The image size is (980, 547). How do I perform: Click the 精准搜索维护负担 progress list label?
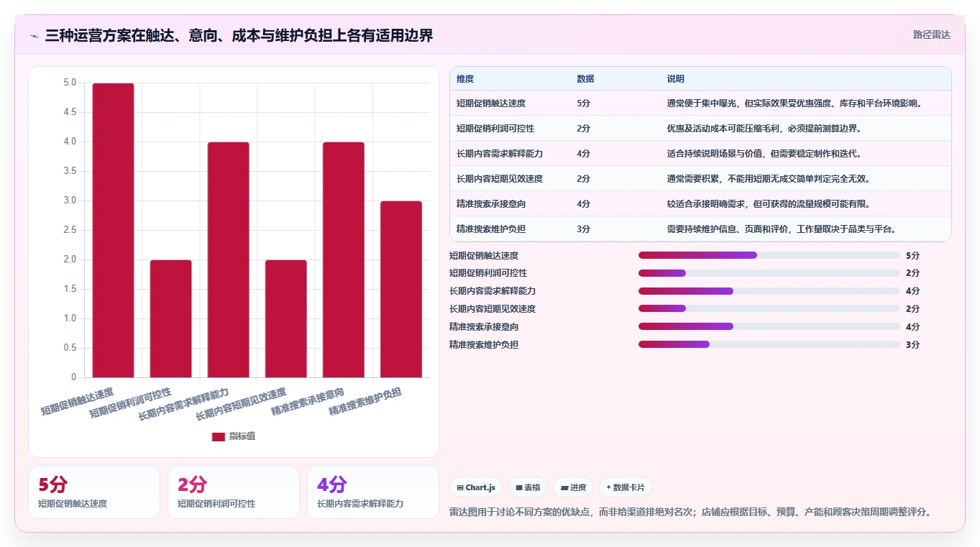(x=484, y=344)
